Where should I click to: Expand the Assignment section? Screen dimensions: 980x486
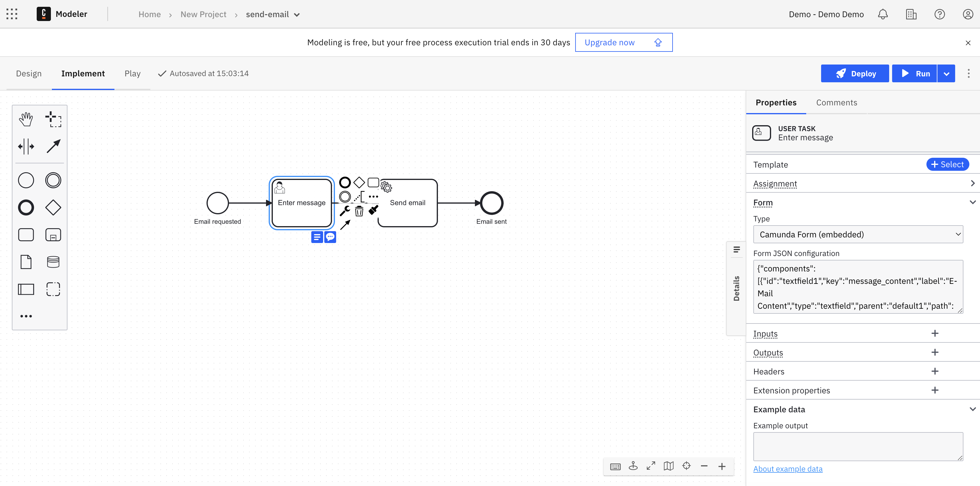(x=972, y=184)
